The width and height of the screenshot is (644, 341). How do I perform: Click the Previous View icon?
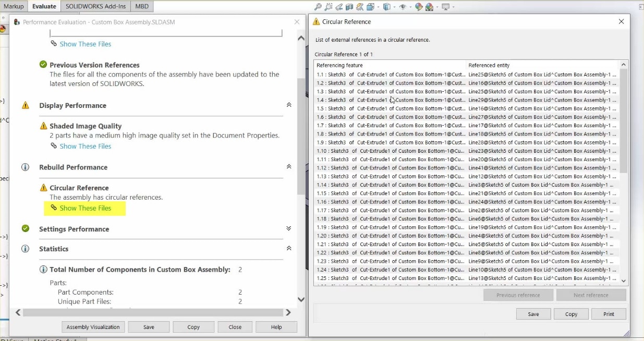click(339, 7)
